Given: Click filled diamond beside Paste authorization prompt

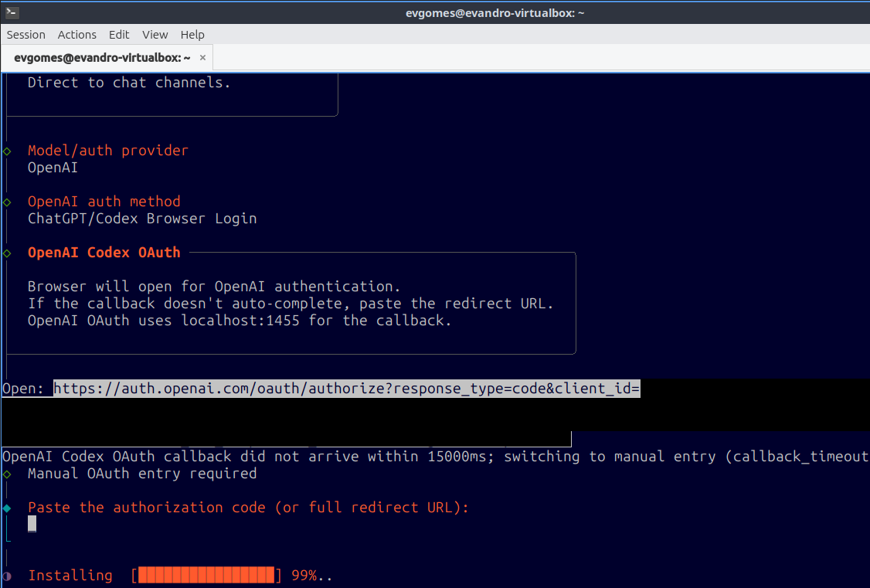Looking at the screenshot, I should click(x=7, y=508).
